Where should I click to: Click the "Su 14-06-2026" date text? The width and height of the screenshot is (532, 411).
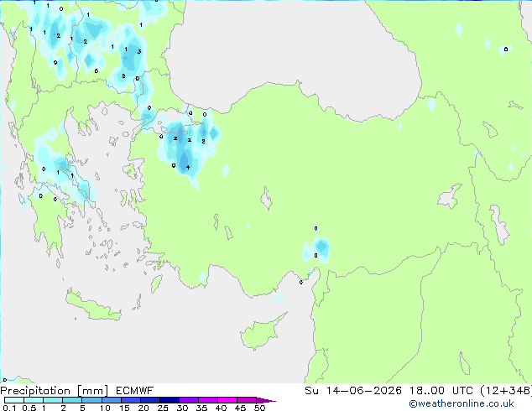pyautogui.click(x=353, y=391)
